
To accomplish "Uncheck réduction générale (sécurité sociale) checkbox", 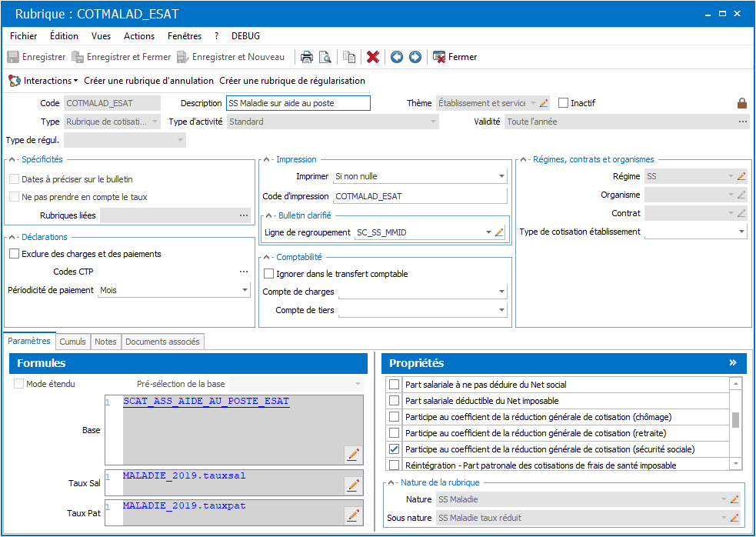I will pyautogui.click(x=395, y=449).
